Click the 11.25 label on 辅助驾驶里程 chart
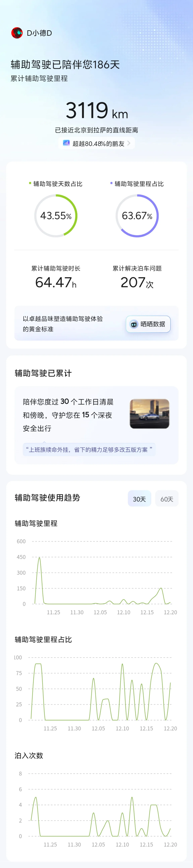Viewport: 193px width, 868px height. [53, 612]
